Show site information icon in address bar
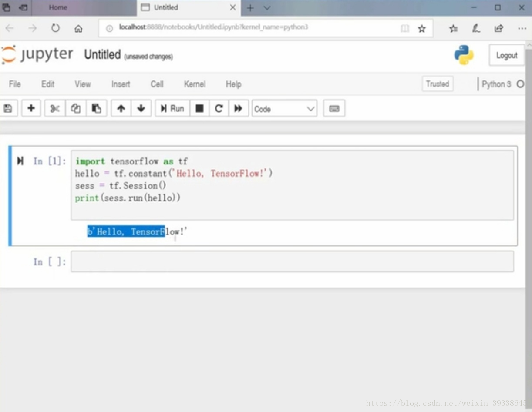The height and width of the screenshot is (412, 532). coord(110,28)
